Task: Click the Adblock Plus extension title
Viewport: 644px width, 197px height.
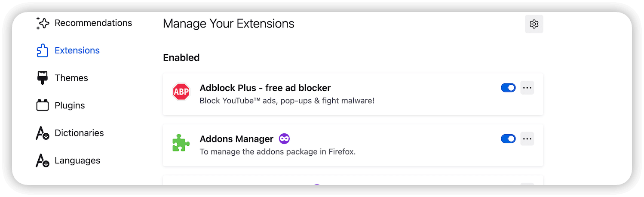Action: point(265,88)
